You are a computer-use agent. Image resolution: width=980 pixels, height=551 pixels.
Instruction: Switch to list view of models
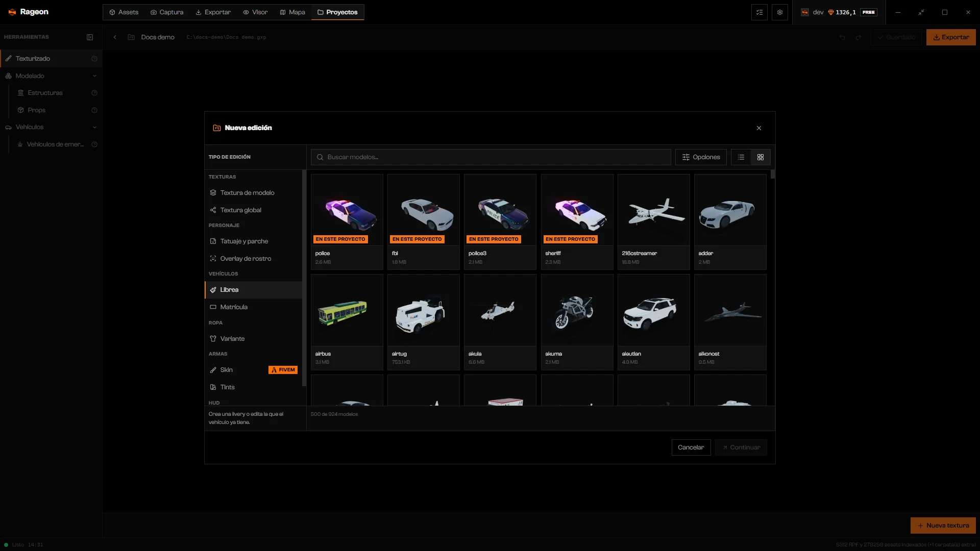point(741,157)
